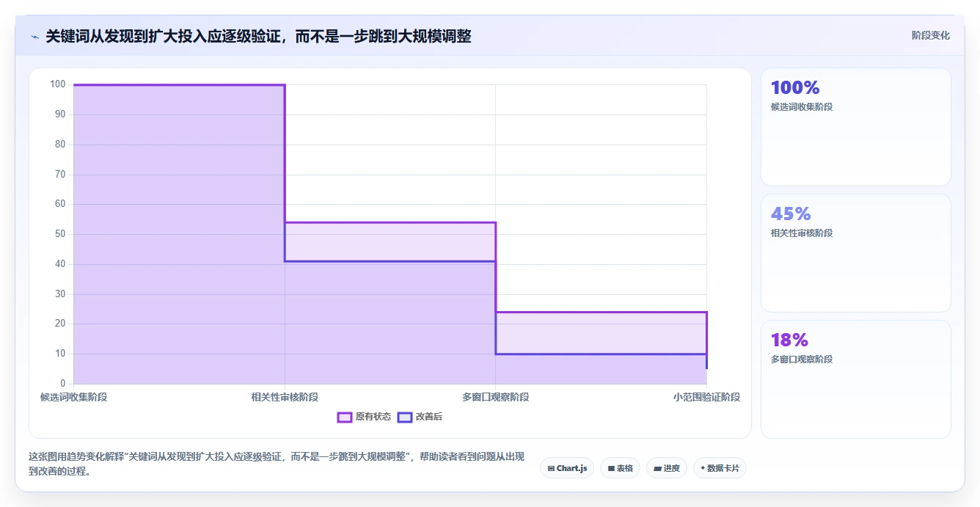This screenshot has height=507, width=980.
Task: Click the blue 改善后 legend swatch
Action: pos(405,417)
